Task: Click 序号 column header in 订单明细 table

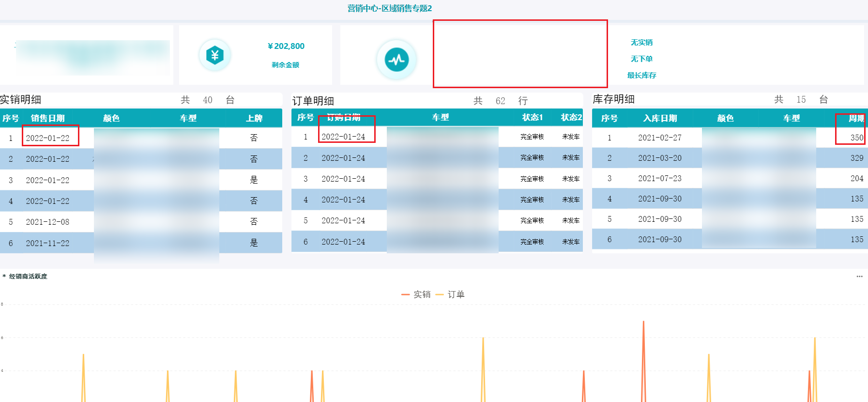Action: click(x=305, y=117)
